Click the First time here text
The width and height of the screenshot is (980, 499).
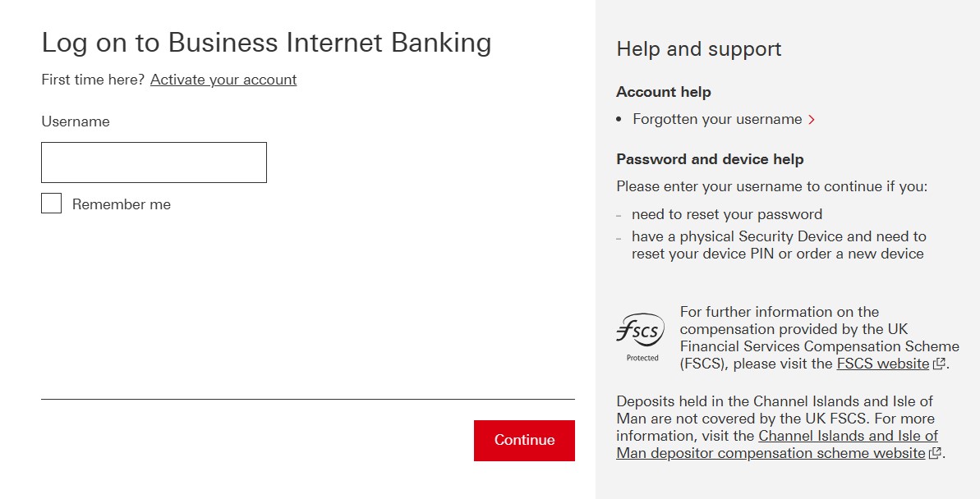(91, 80)
